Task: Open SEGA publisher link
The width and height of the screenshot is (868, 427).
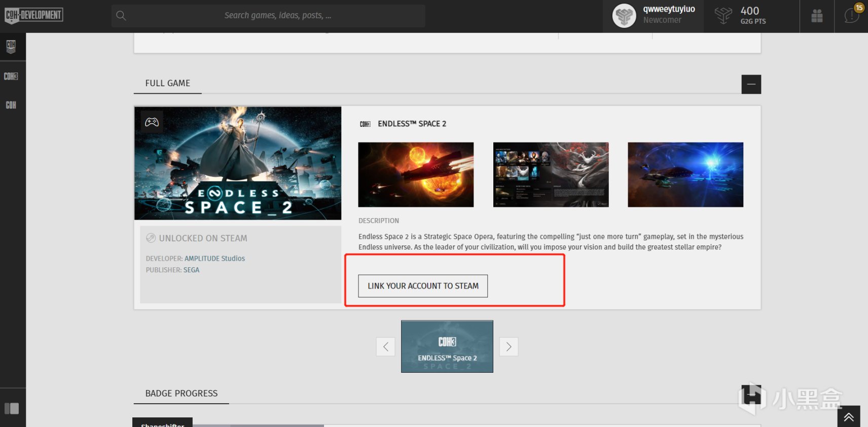Action: tap(191, 270)
